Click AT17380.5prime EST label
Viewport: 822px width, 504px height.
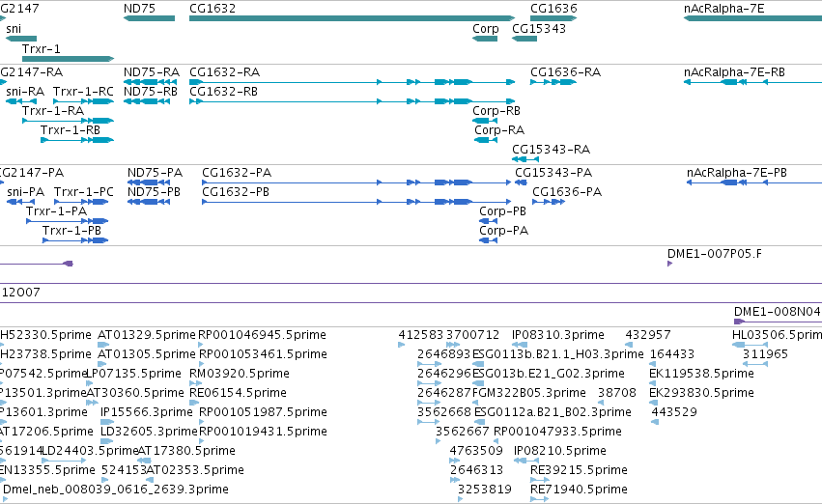point(186,451)
